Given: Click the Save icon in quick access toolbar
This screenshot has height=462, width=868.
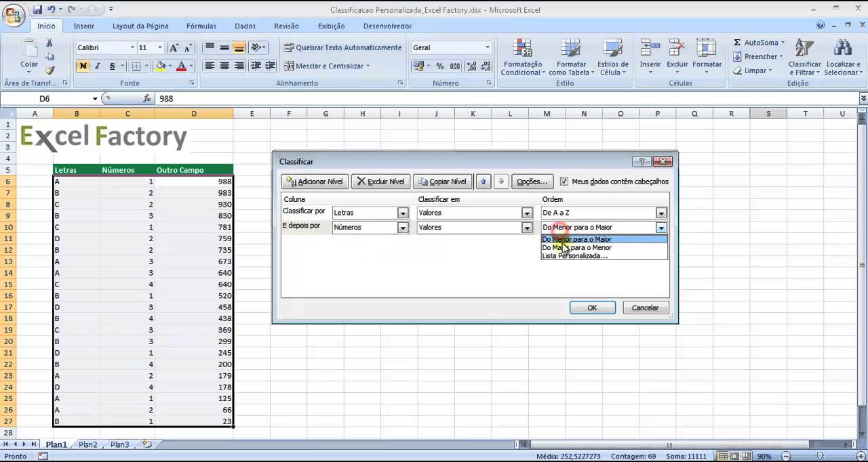Looking at the screenshot, I should pyautogui.click(x=38, y=9).
